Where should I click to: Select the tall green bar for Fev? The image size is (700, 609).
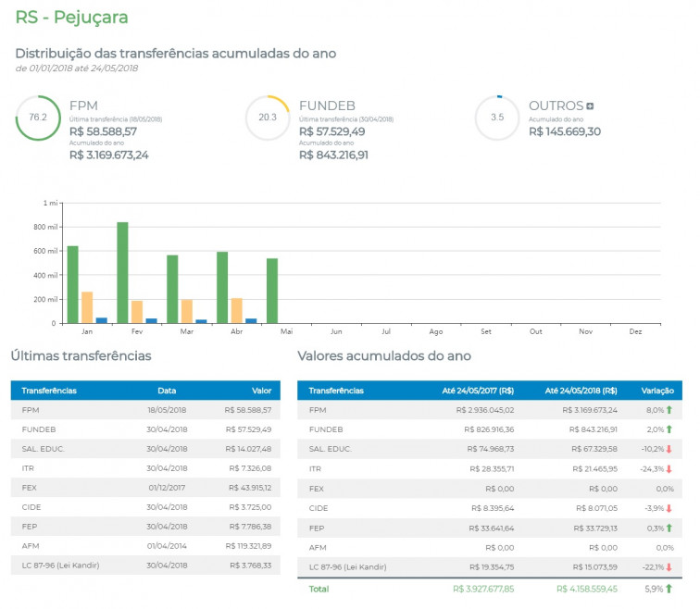pyautogui.click(x=122, y=273)
